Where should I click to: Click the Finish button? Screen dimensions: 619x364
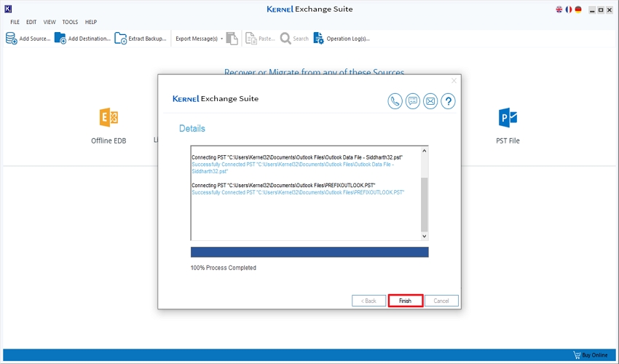tap(406, 301)
